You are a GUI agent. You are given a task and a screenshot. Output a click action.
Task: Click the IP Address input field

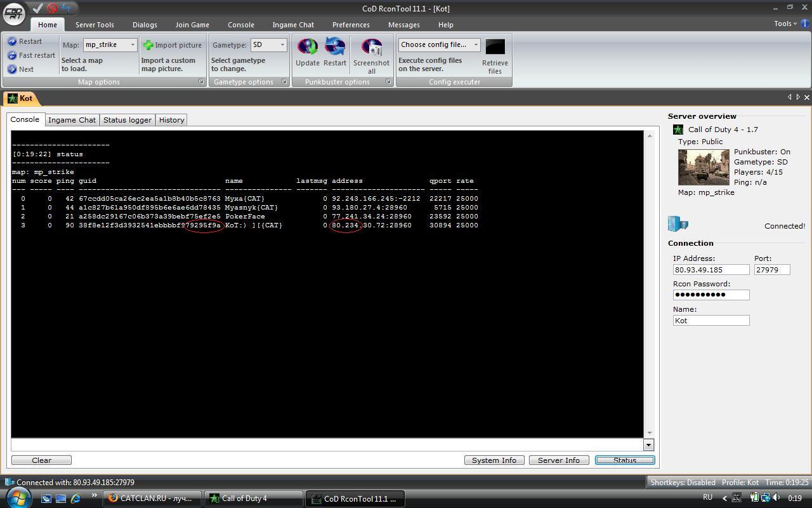coord(711,269)
